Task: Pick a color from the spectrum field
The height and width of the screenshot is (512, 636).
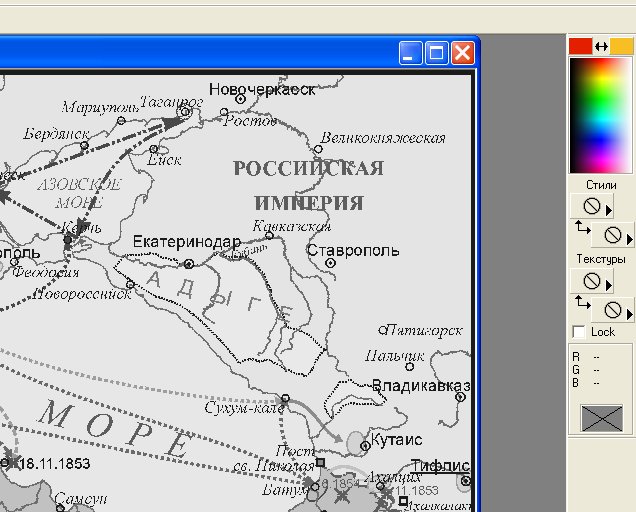Action: coord(601,116)
